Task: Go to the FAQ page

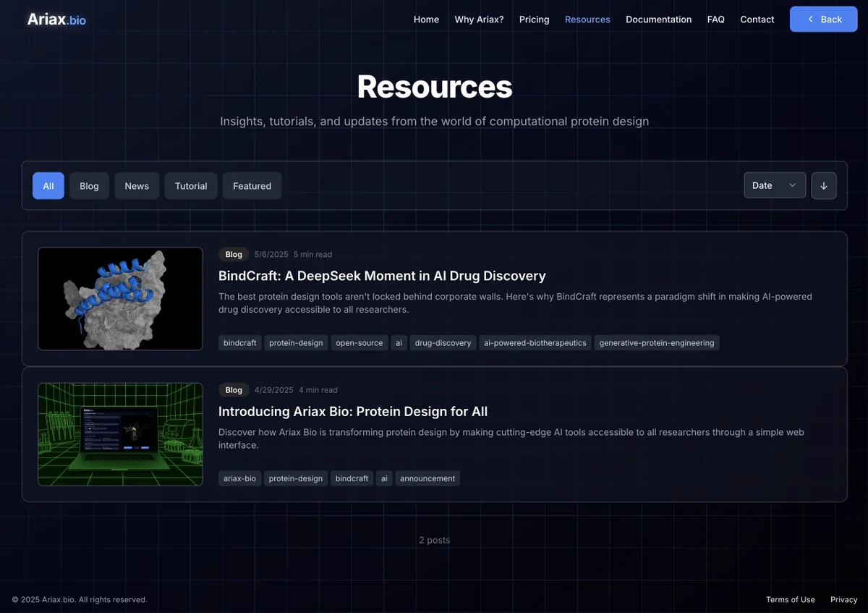Action: click(x=715, y=20)
